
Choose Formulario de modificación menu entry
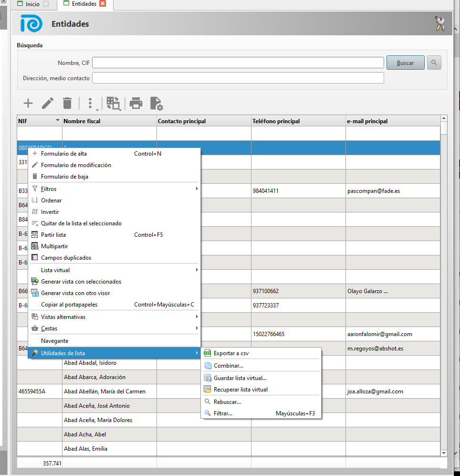(x=76, y=165)
